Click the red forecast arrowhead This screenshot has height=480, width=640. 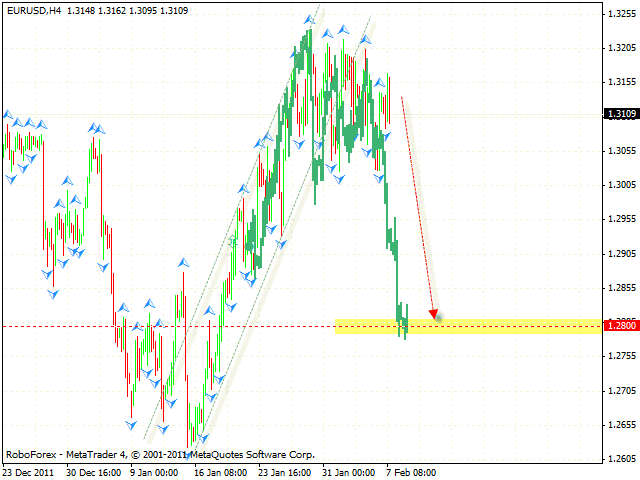(x=433, y=312)
